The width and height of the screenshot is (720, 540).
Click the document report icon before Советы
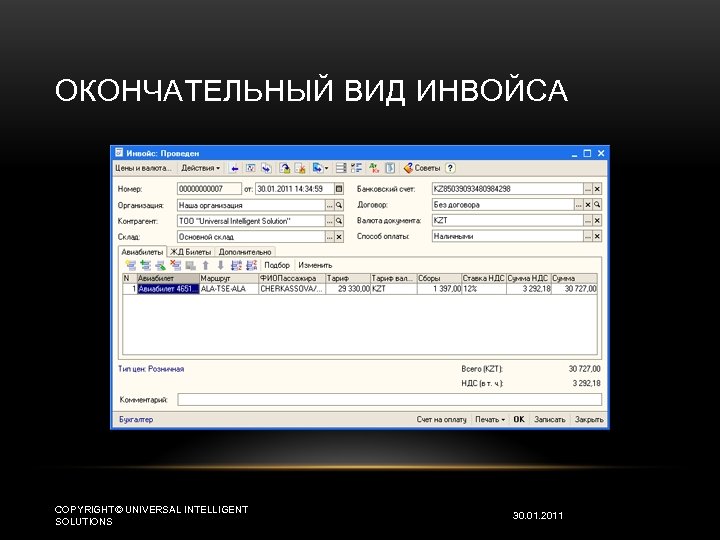390,169
